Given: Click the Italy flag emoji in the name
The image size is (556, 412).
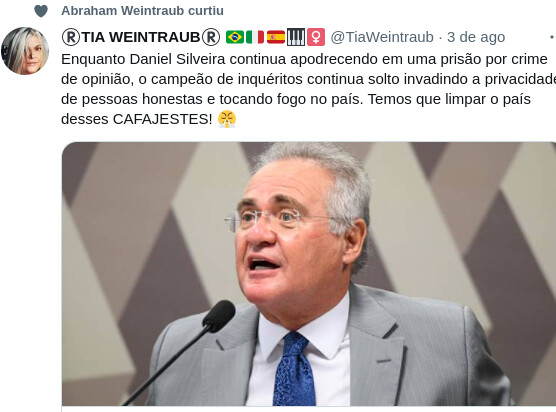Looking at the screenshot, I should [255, 37].
